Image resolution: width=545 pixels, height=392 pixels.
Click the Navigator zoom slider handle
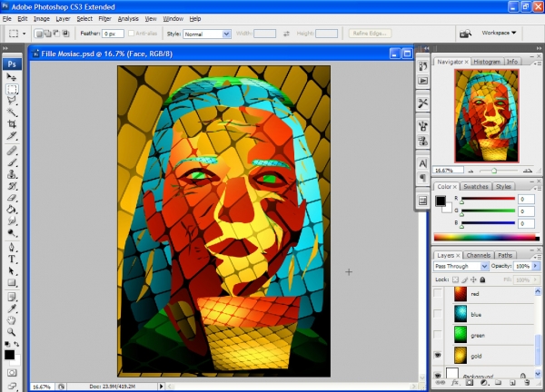click(494, 171)
